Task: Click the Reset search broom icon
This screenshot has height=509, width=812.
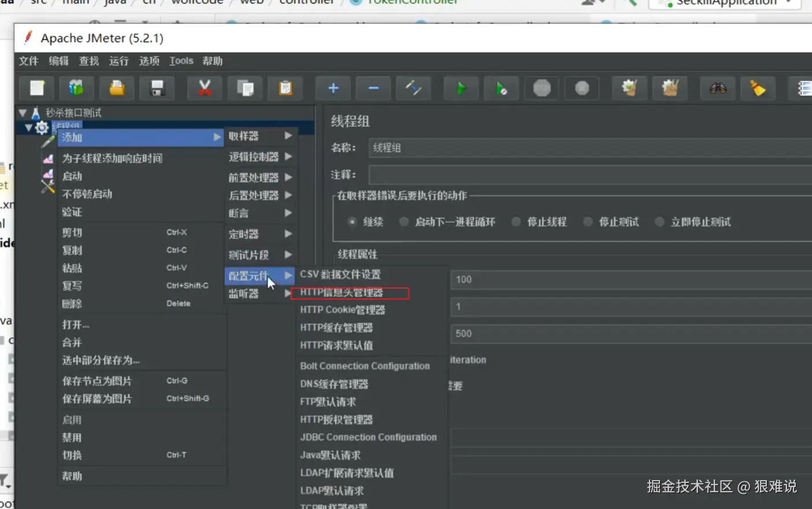Action: [758, 88]
